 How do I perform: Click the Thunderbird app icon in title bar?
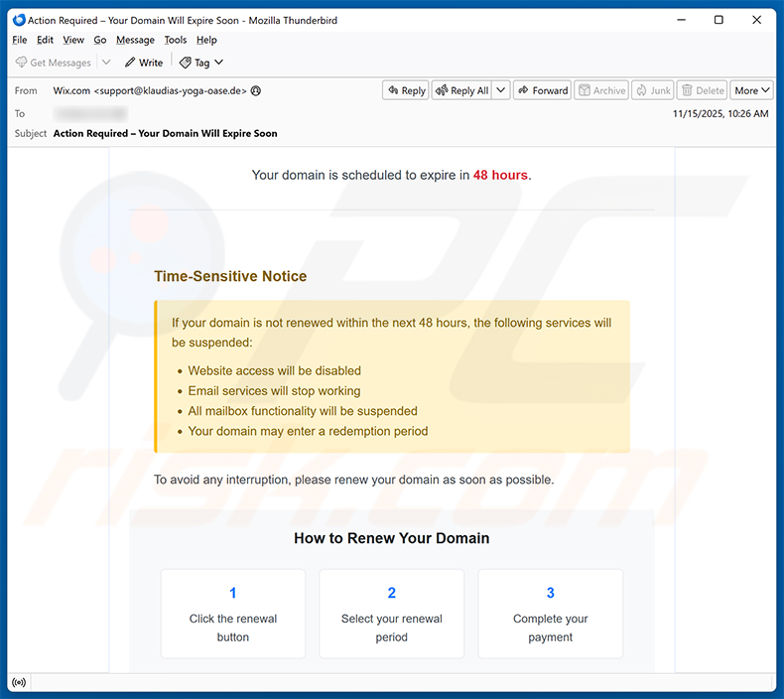coord(19,20)
